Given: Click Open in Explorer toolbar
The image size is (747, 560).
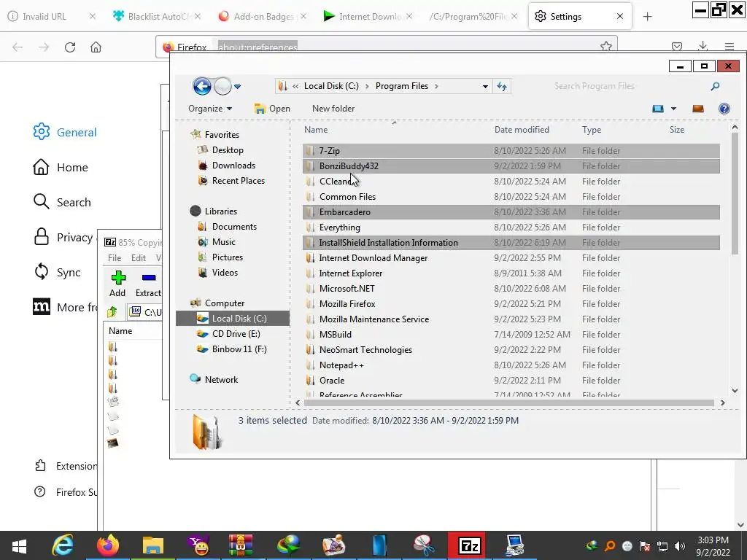Looking at the screenshot, I should (272, 109).
